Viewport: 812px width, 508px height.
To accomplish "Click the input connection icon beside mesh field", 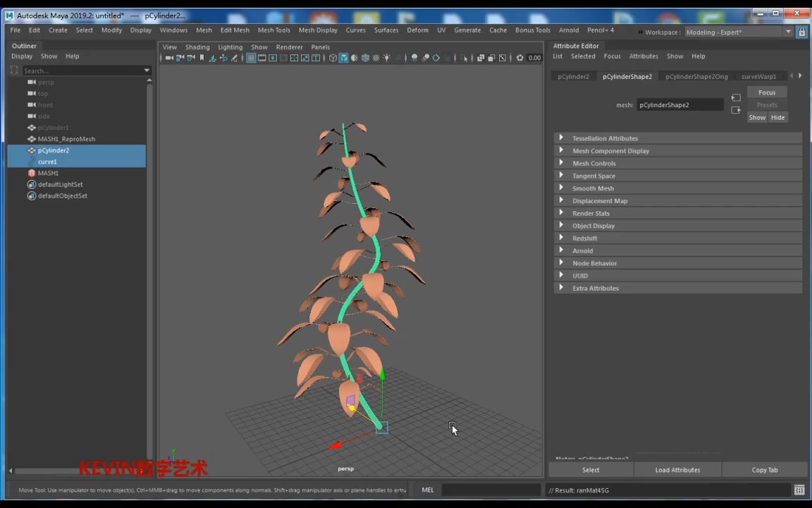I will pos(736,98).
